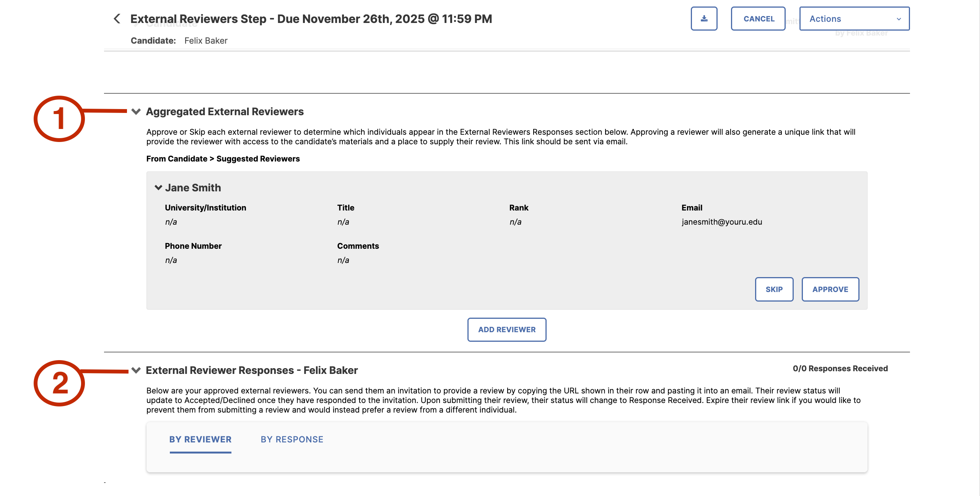Click the Phone Number field label
Screen dimensions: 980x496
193,246
